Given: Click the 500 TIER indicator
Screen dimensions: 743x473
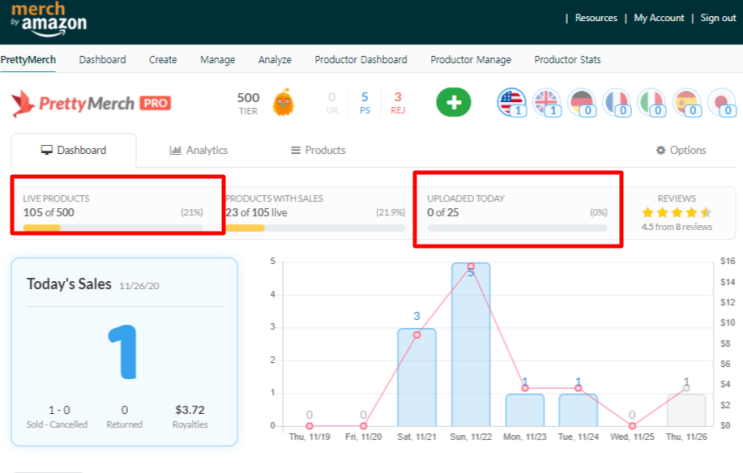Looking at the screenshot, I should pyautogui.click(x=248, y=103).
